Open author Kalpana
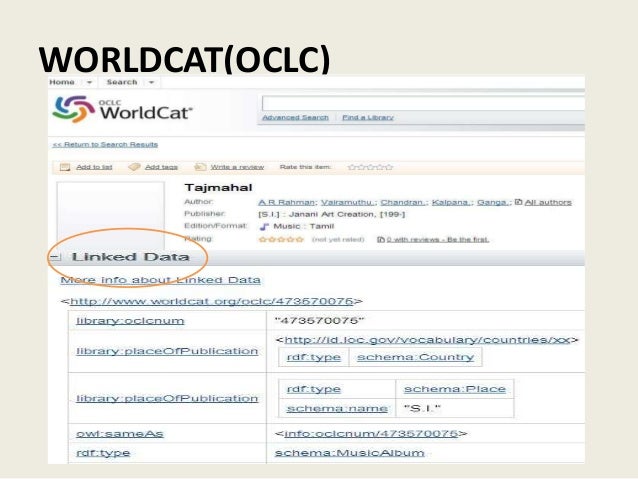 point(452,202)
